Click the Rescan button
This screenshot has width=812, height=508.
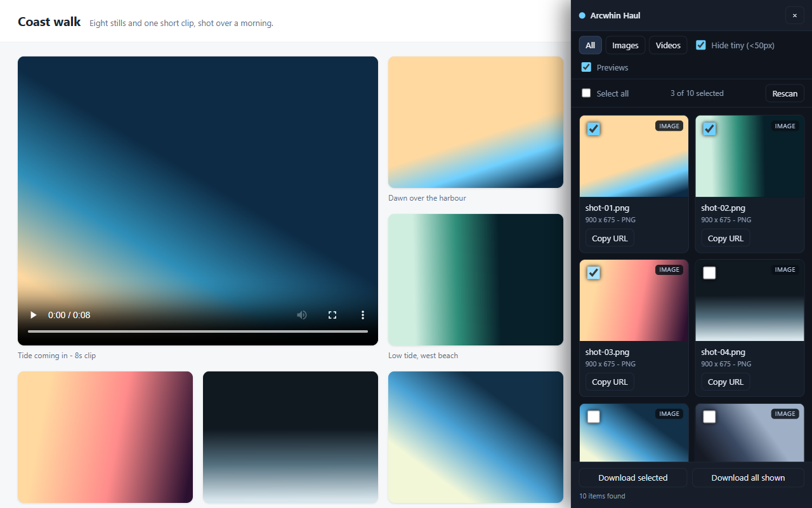(x=785, y=93)
